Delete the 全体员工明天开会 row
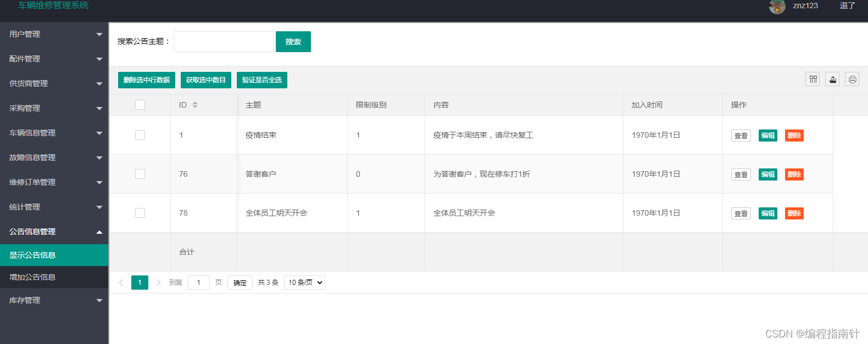868x344 pixels. pos(794,213)
